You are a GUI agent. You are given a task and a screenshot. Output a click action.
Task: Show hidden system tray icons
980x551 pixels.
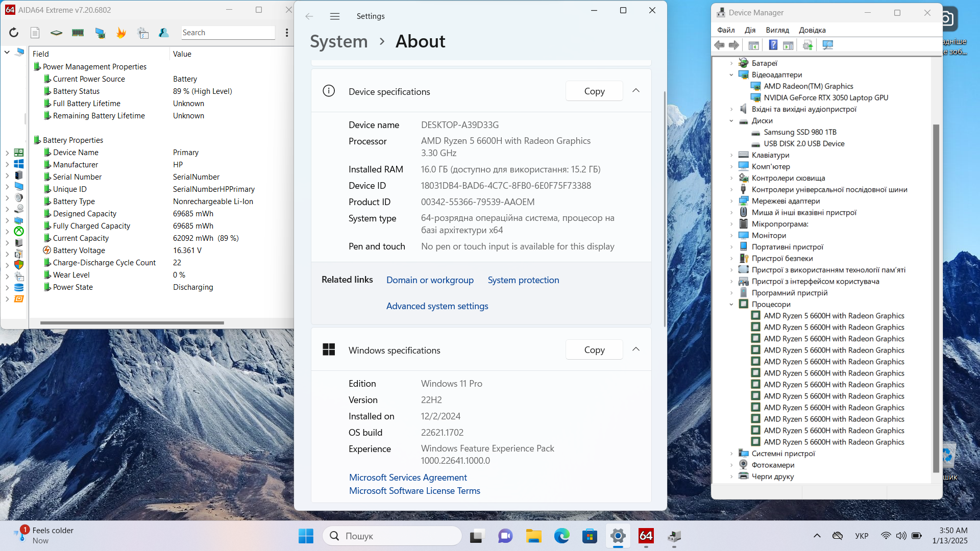click(817, 536)
